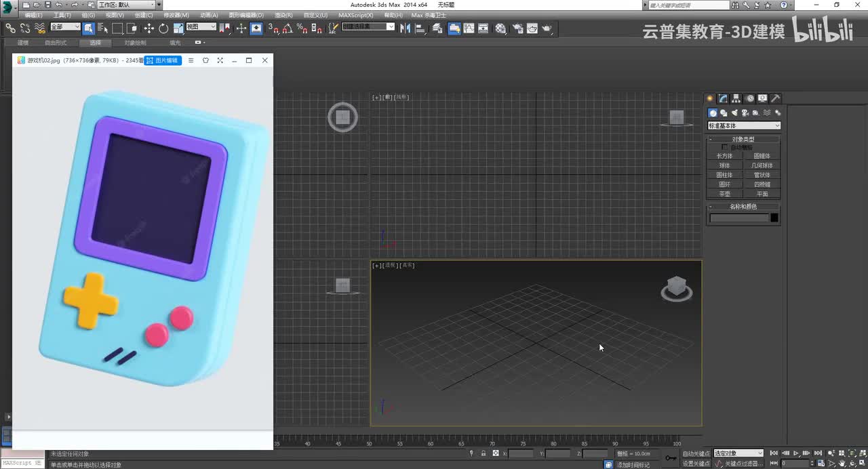Open the 修改器(M) menu

pyautogui.click(x=176, y=15)
